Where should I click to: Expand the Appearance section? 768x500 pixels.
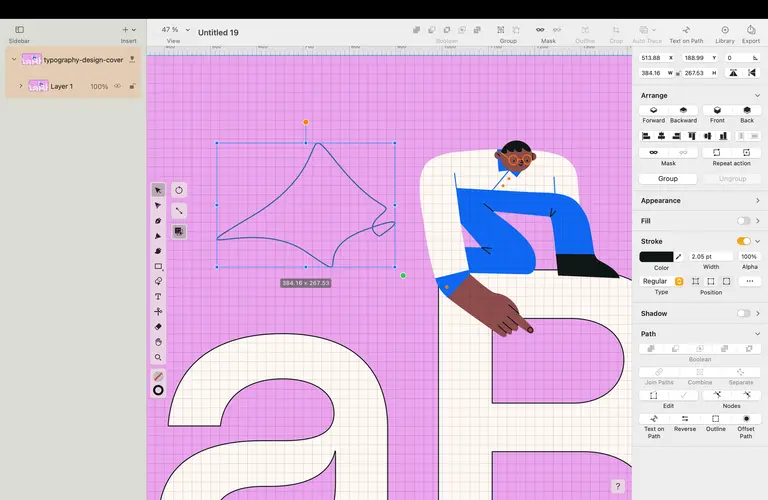click(757, 201)
